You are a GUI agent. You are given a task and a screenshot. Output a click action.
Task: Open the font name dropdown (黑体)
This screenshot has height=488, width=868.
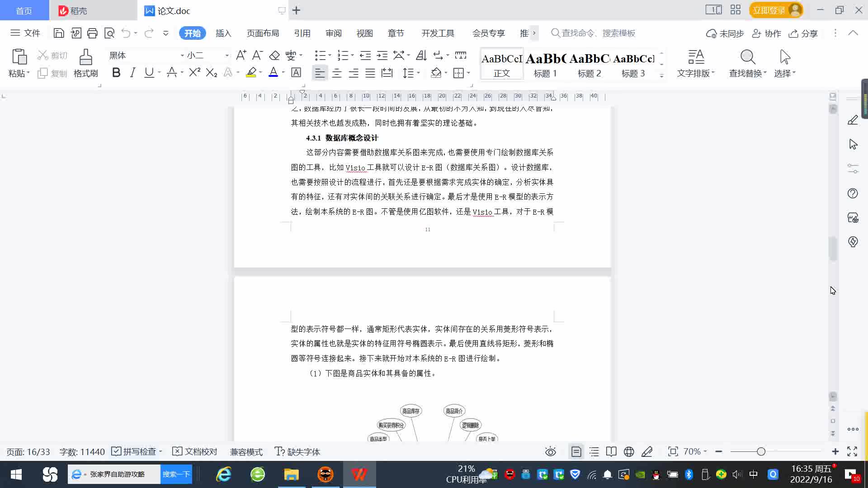point(182,55)
